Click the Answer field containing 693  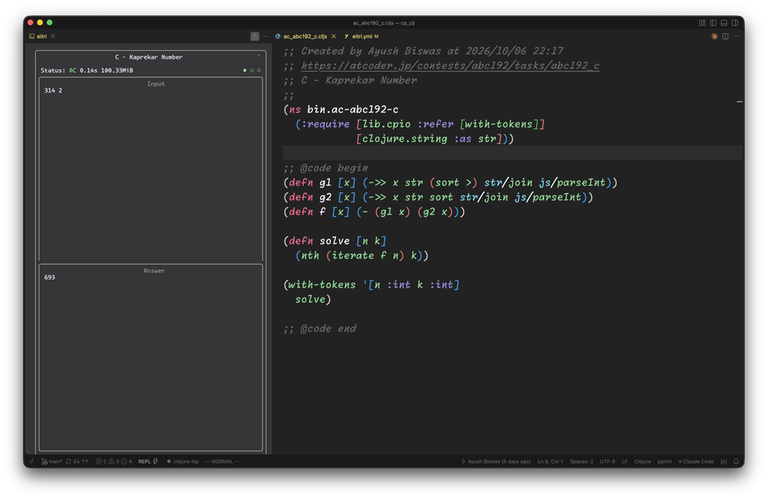point(151,357)
